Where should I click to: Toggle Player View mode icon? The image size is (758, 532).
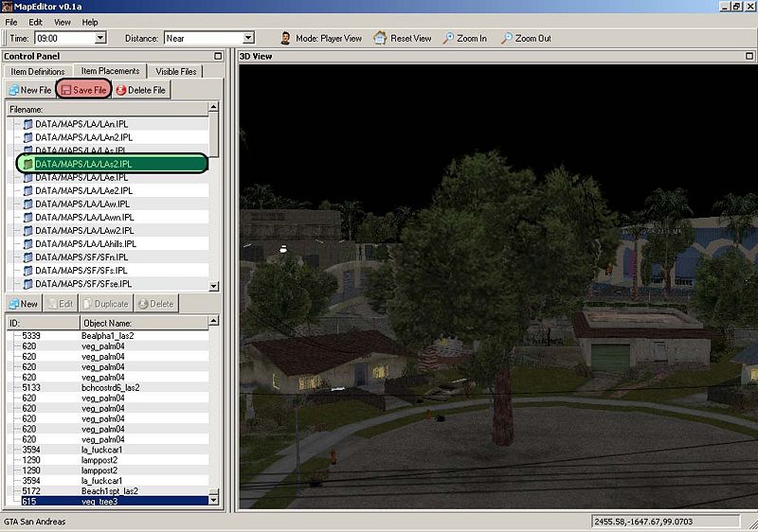click(x=285, y=39)
